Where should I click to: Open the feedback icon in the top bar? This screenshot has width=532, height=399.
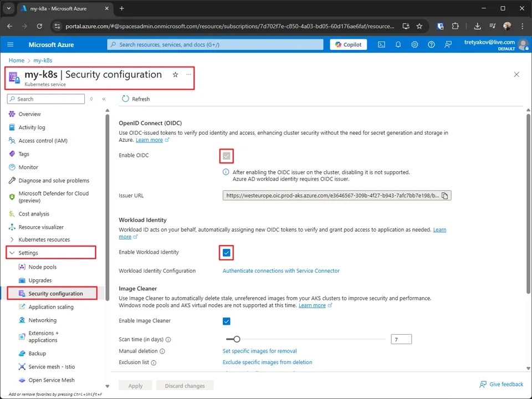(x=448, y=44)
